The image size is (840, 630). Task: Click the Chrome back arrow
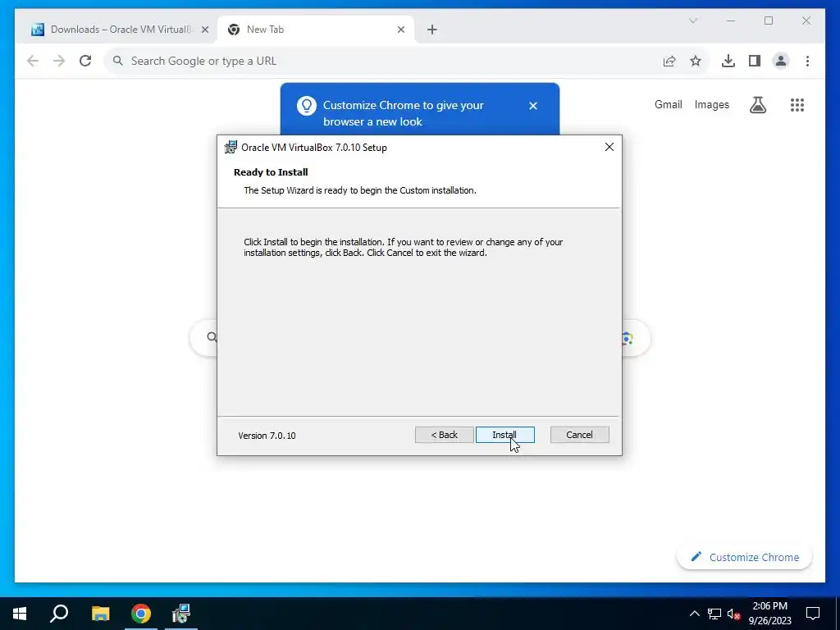coord(33,61)
